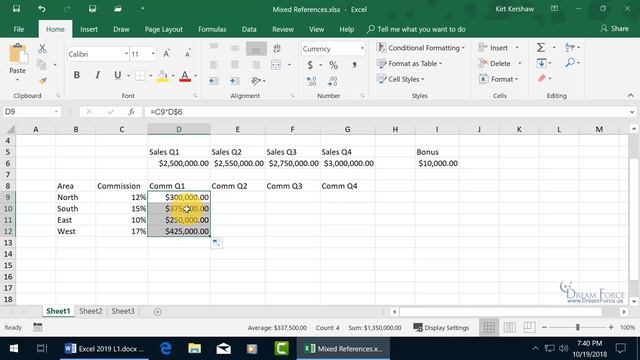Switch to the Insert ribbon tab
640x360 pixels.
coord(89,29)
